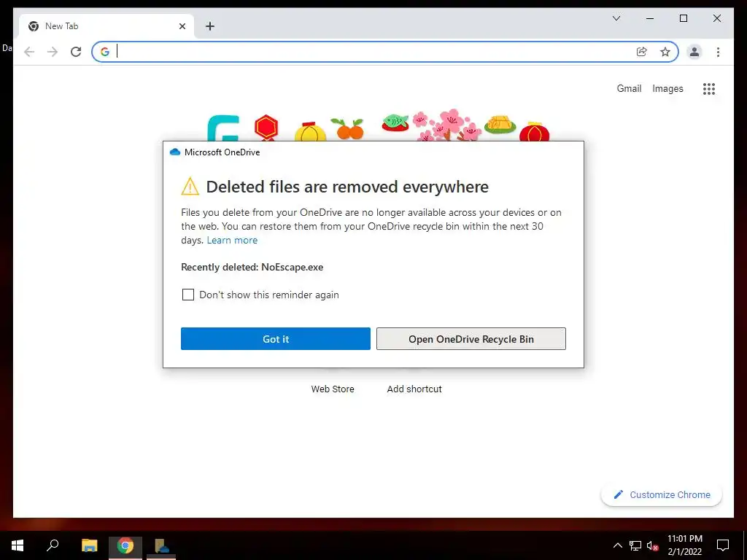The width and height of the screenshot is (747, 560).
Task: Click the yellow warning triangle icon
Action: click(190, 186)
